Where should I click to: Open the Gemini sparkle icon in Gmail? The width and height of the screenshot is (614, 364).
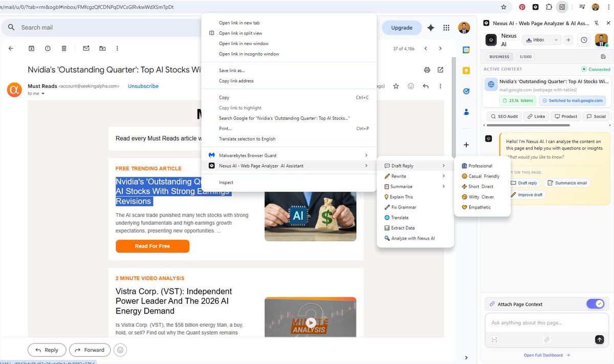(x=431, y=28)
